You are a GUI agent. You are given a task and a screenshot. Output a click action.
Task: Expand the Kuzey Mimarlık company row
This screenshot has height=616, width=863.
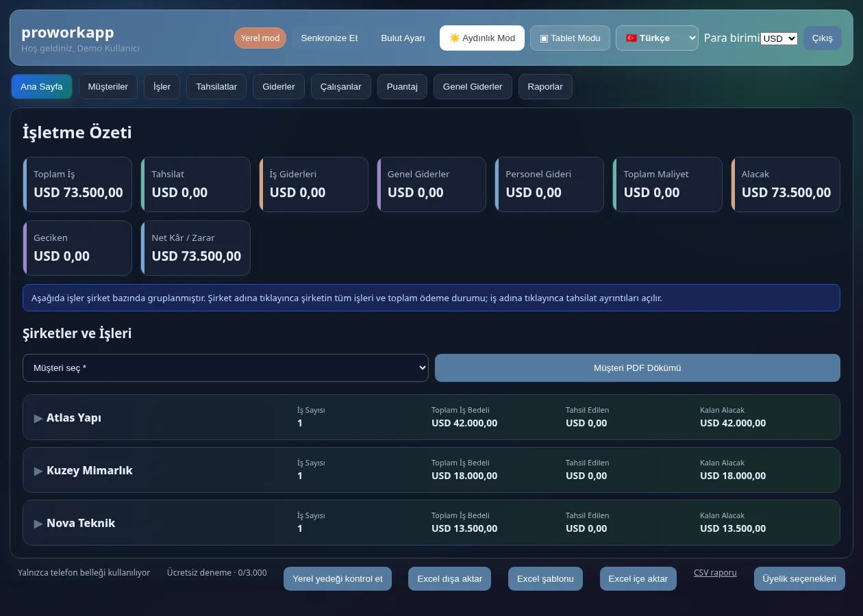coord(431,470)
